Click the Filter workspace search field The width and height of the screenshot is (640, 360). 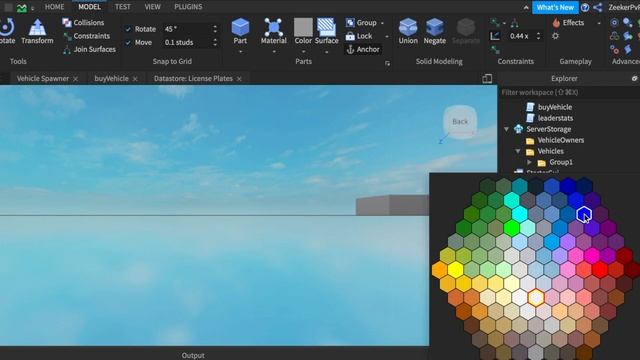tap(569, 93)
